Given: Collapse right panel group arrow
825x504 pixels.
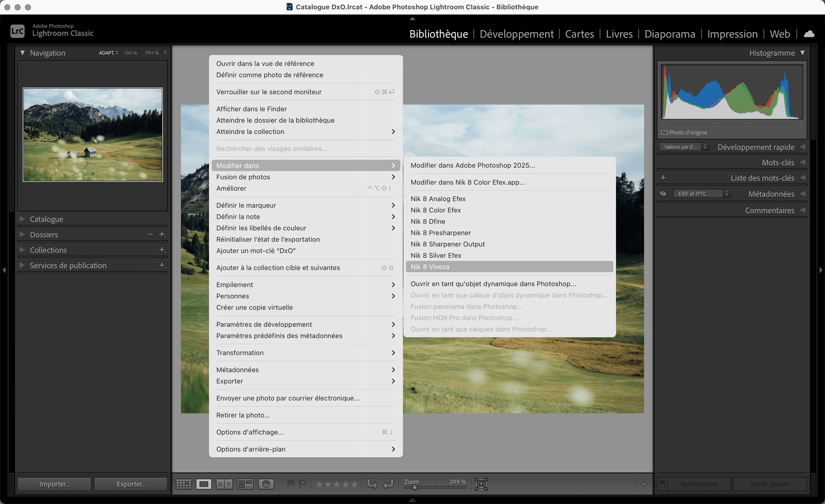Looking at the screenshot, I should coord(820,270).
